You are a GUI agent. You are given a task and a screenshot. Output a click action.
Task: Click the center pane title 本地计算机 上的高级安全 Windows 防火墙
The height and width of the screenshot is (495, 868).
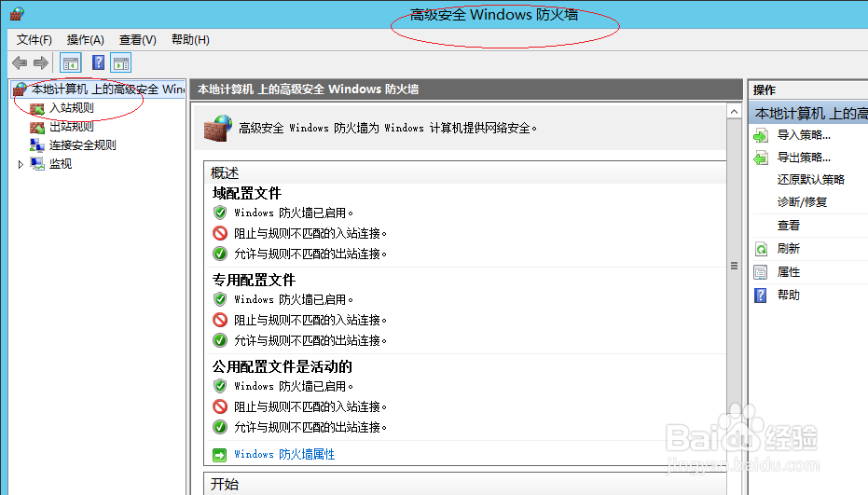(x=308, y=89)
